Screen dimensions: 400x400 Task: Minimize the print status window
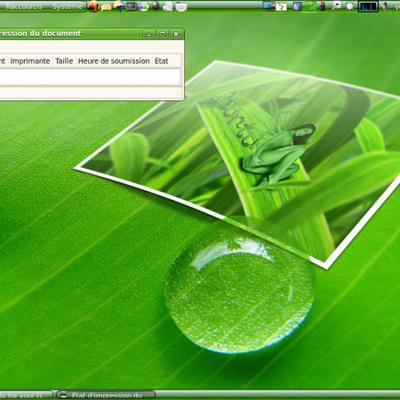(149, 34)
